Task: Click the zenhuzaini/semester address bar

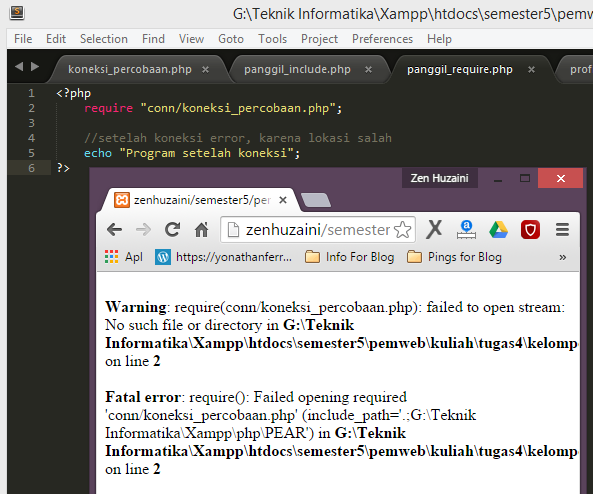Action: (318, 230)
